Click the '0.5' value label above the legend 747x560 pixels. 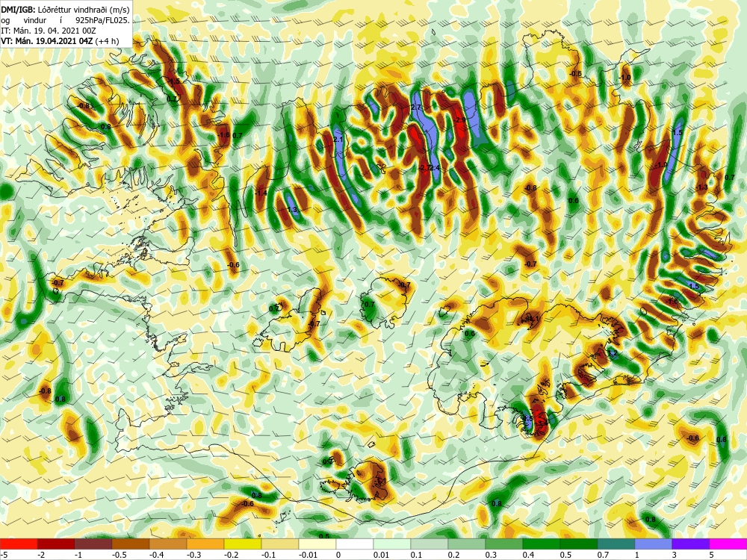(324, 536)
